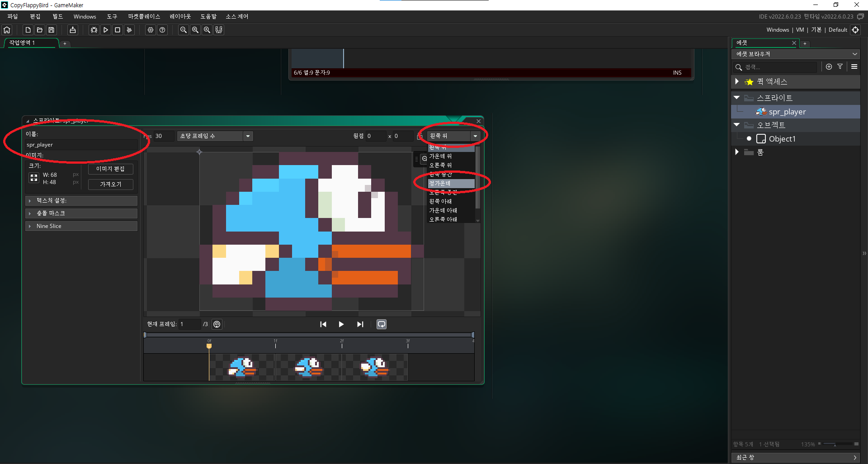Create a new project with the toolbar icon
868x464 pixels.
click(x=28, y=30)
